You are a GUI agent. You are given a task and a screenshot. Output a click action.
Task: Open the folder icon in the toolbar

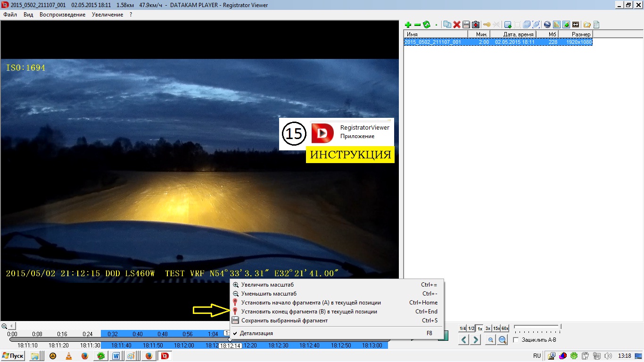click(x=587, y=25)
